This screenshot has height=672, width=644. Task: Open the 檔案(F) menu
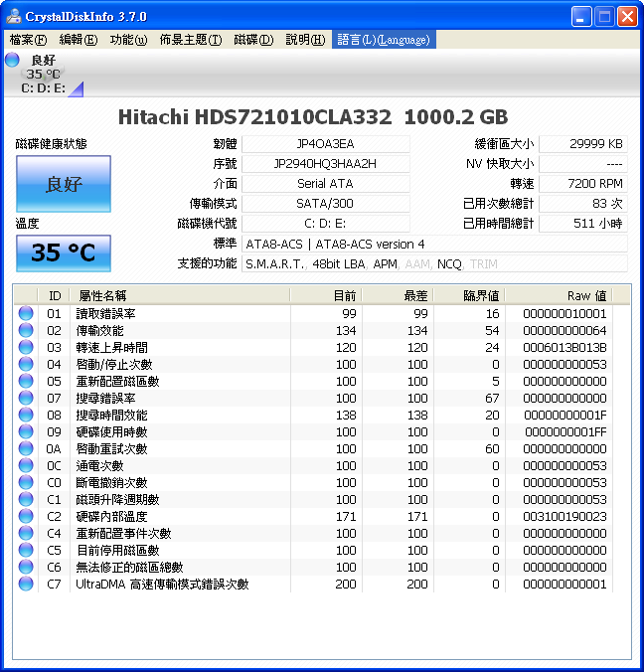point(28,40)
